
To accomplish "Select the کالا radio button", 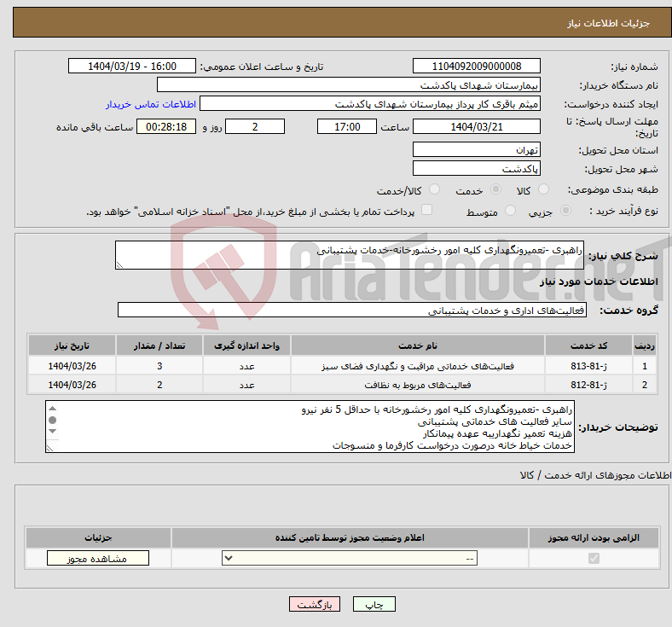I will 543,189.
